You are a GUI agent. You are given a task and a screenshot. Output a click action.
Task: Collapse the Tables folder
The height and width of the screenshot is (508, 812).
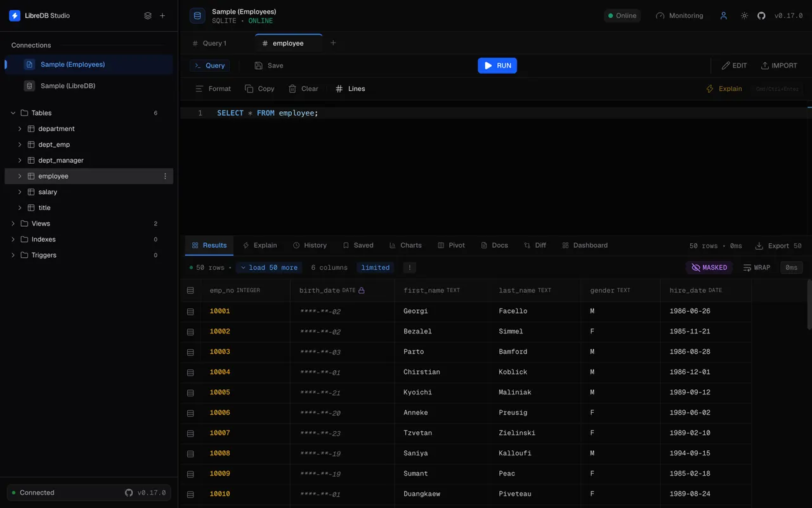[13, 113]
